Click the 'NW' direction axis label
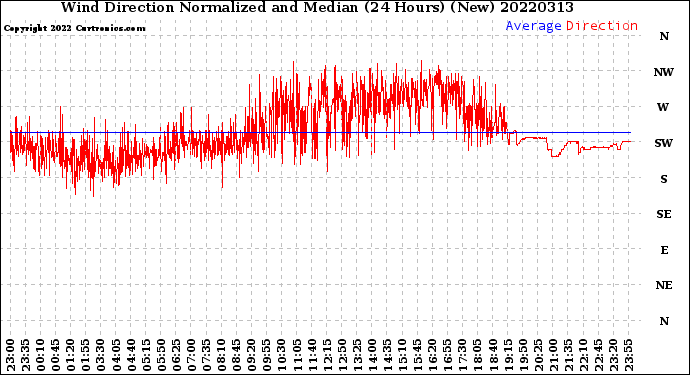The height and width of the screenshot is (375, 690). point(664,72)
